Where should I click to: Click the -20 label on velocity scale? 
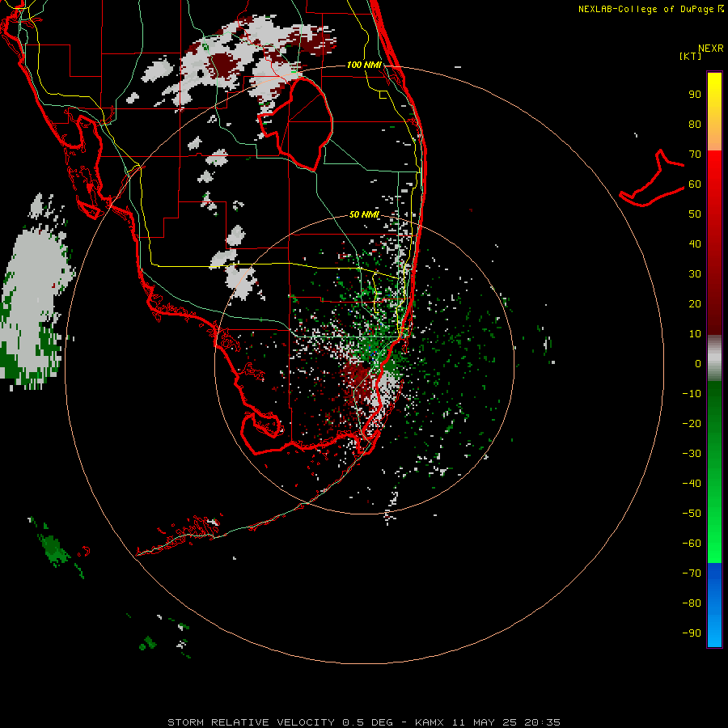pyautogui.click(x=692, y=424)
